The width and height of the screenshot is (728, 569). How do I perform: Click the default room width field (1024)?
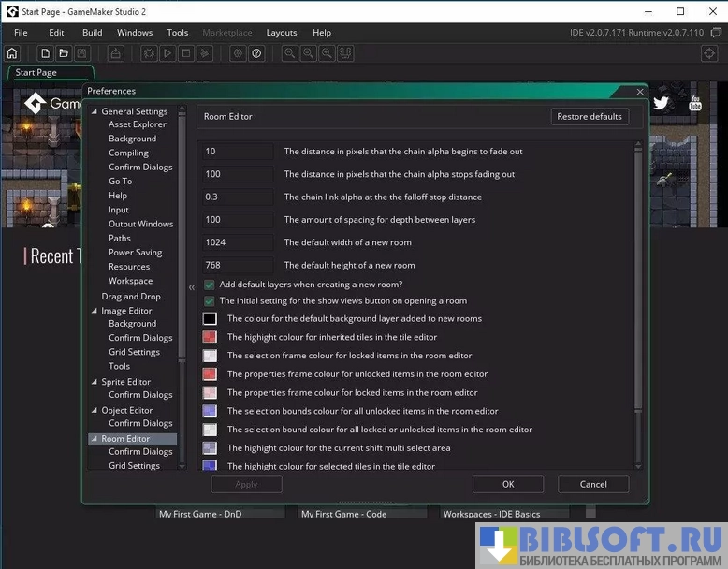(238, 242)
